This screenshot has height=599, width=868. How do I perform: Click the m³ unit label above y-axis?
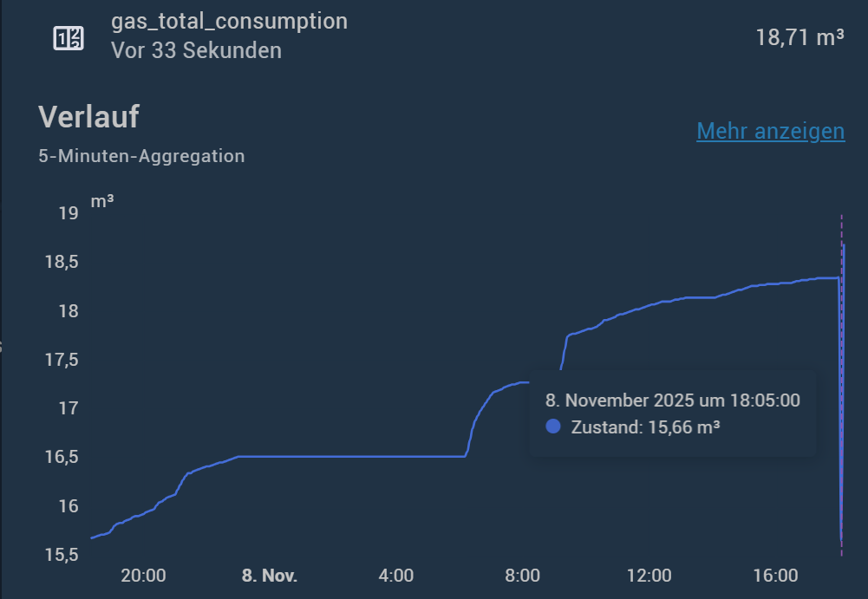click(102, 203)
